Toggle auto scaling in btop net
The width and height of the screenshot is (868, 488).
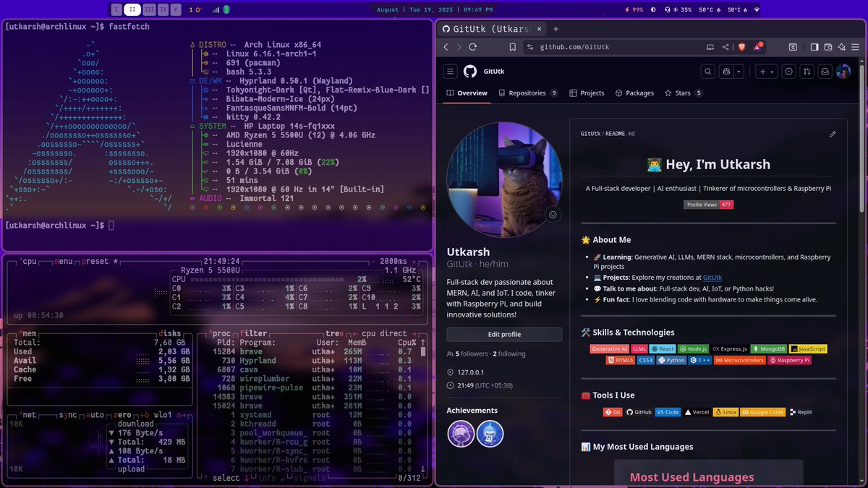[96, 416]
